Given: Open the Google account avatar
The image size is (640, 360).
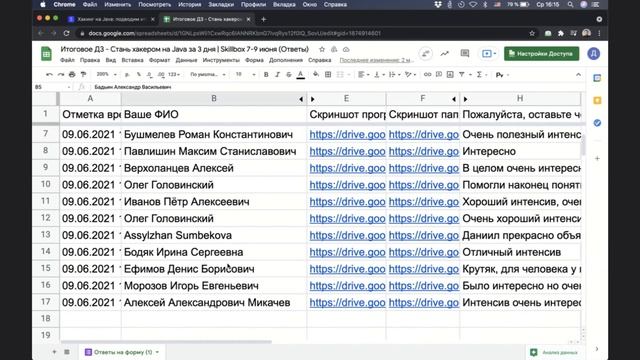Looking at the screenshot, I should coord(593,53).
